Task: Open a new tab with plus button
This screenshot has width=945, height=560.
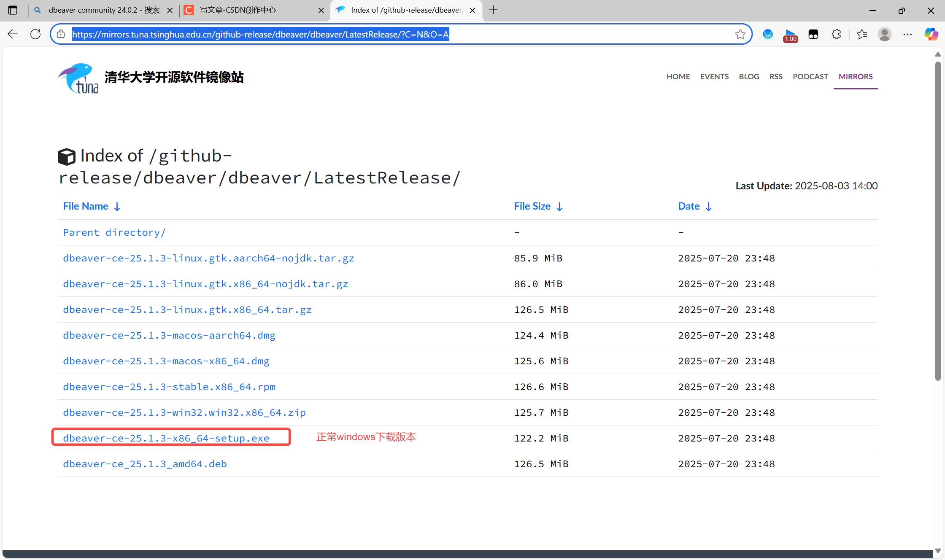Action: point(493,10)
